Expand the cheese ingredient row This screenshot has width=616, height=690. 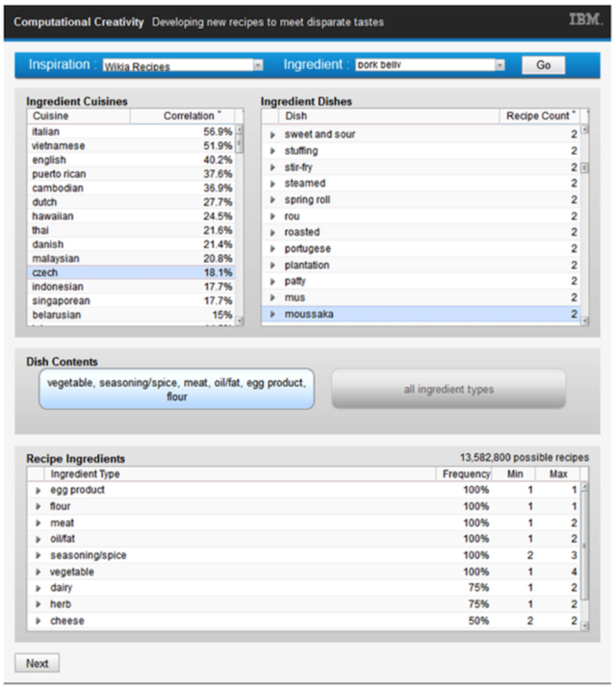(x=38, y=621)
